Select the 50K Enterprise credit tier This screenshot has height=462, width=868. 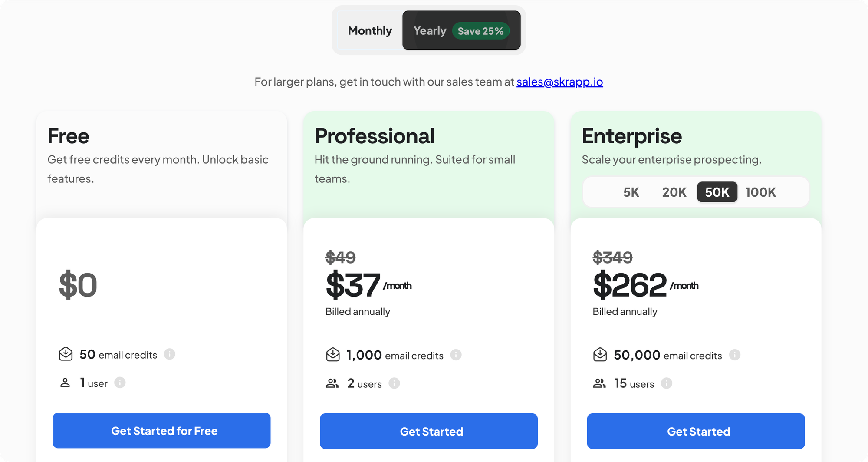coord(717,192)
